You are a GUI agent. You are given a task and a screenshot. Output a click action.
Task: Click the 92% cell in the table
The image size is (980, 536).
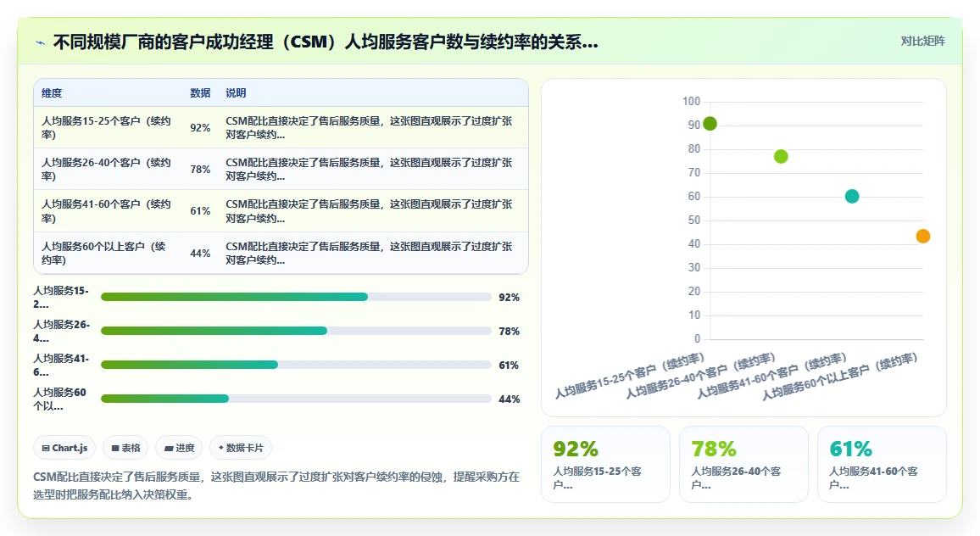[200, 127]
